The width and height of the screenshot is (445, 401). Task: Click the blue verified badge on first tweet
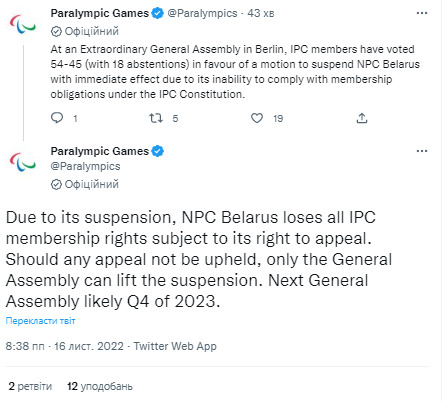tap(158, 13)
